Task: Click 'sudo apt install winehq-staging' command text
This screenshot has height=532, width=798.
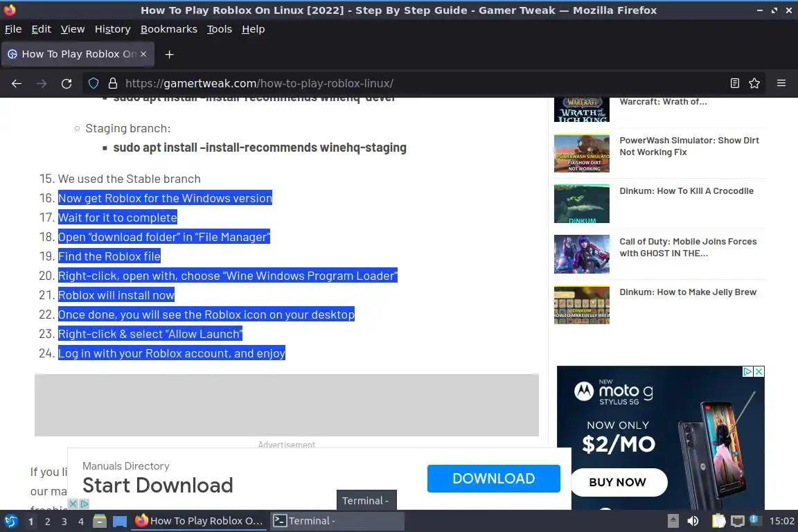Action: click(x=260, y=148)
